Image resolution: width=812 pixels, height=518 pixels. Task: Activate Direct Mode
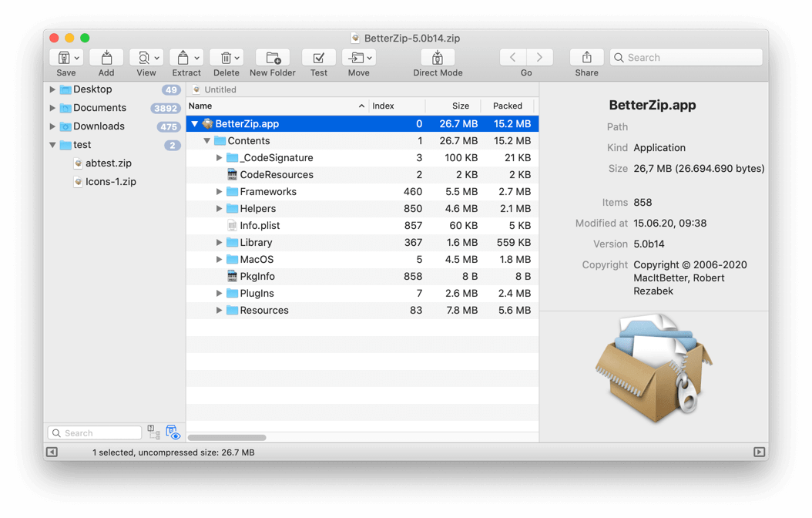coord(438,57)
